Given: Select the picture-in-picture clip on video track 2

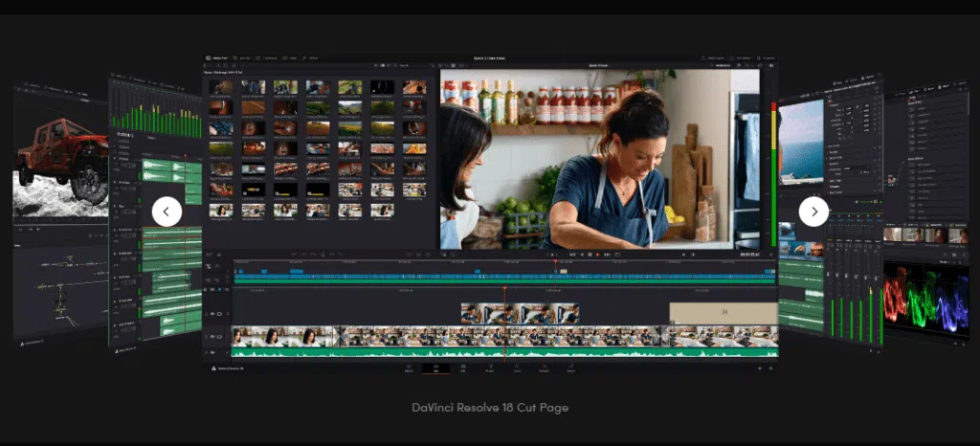Looking at the screenshot, I should click(520, 314).
